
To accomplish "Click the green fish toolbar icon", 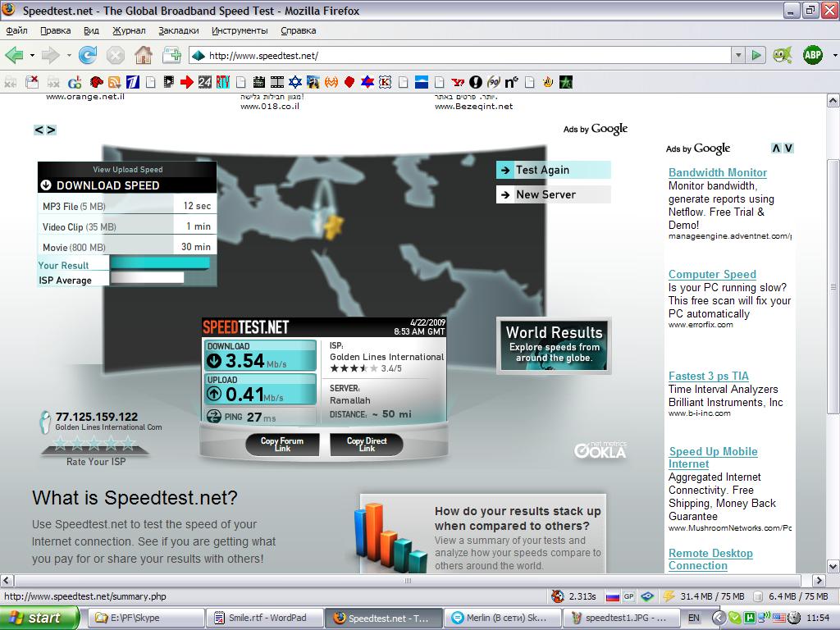I will point(782,55).
